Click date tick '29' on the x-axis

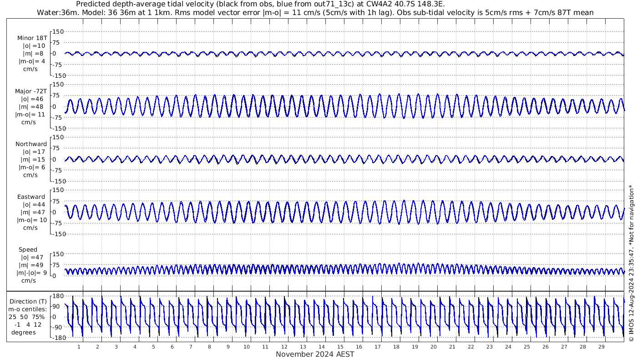601,347
